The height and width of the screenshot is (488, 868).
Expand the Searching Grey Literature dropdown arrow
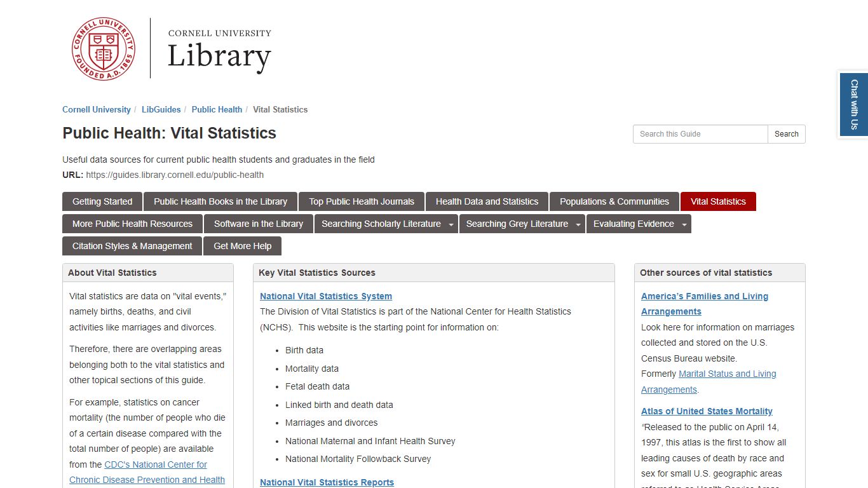pyautogui.click(x=578, y=224)
